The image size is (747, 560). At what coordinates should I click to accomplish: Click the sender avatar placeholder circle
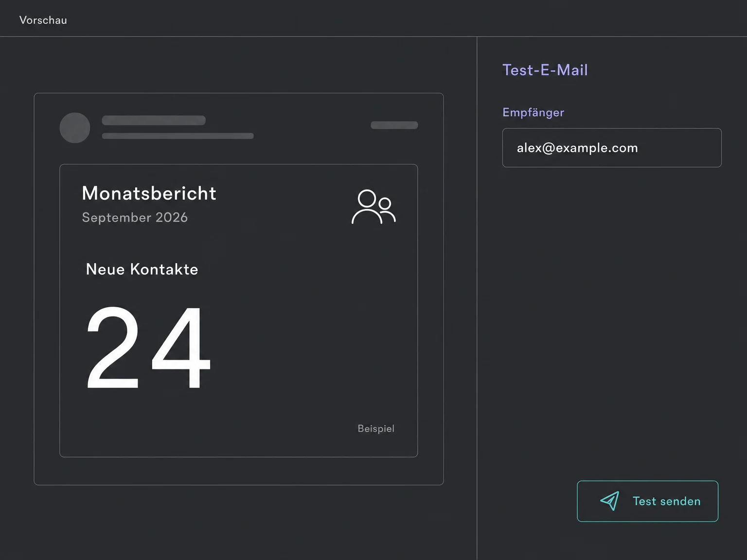[75, 128]
